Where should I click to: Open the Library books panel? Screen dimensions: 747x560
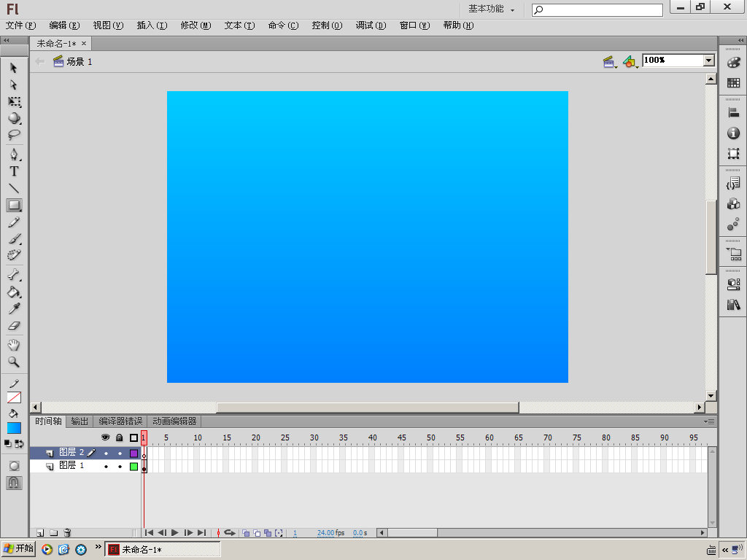coord(734,305)
